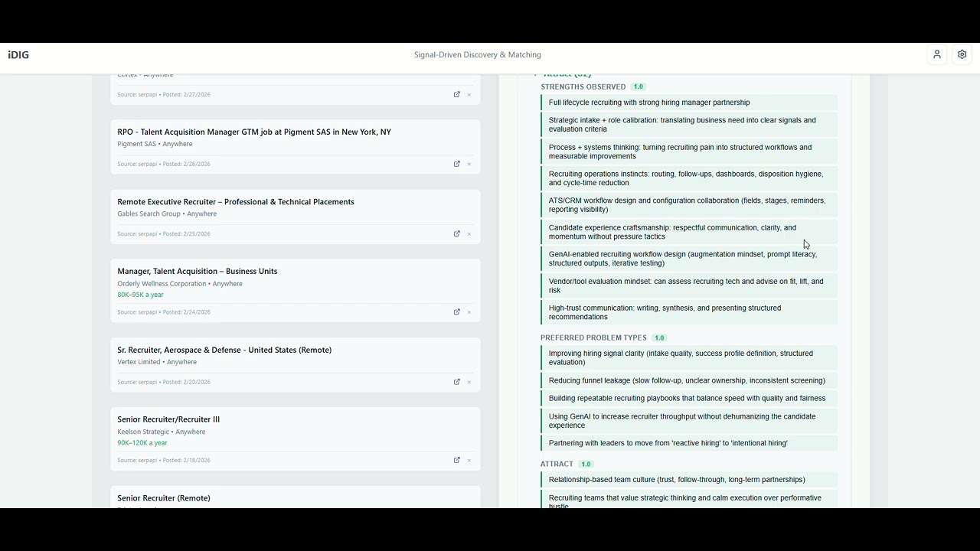980x551 pixels.
Task: Click the 80K–95K a year salary
Action: pyautogui.click(x=140, y=295)
